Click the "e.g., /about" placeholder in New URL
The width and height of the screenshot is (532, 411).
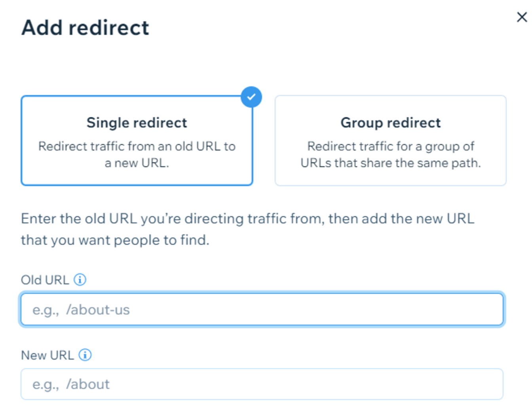point(71,384)
